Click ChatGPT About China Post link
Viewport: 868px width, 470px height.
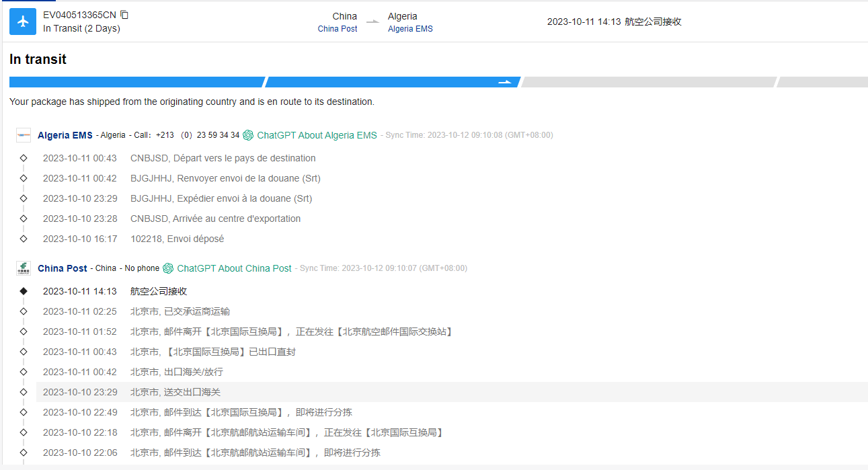coord(234,268)
